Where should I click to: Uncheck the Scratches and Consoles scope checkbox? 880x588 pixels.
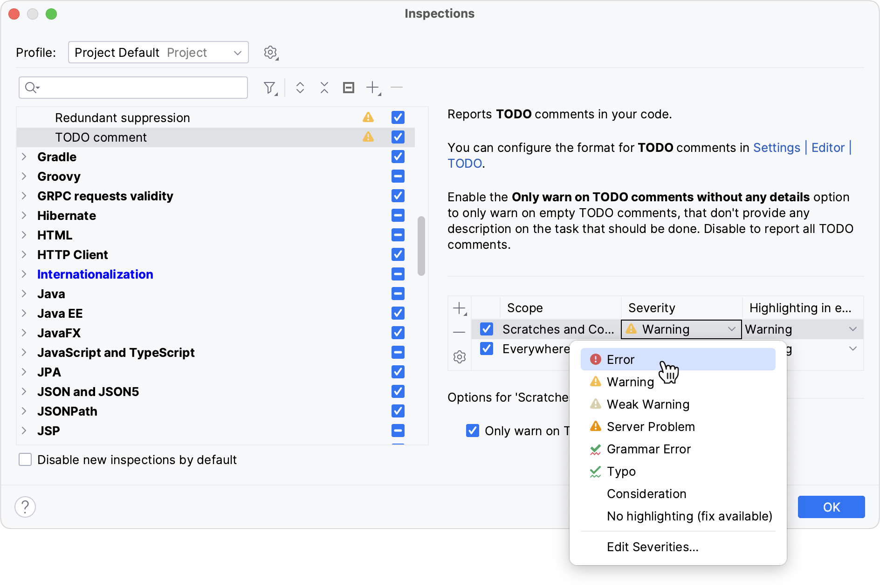487,329
